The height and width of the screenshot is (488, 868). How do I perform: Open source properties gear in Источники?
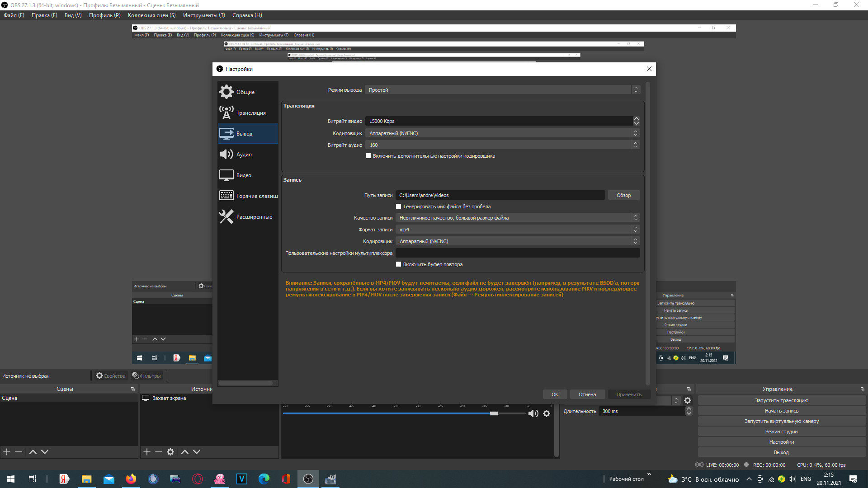(170, 452)
